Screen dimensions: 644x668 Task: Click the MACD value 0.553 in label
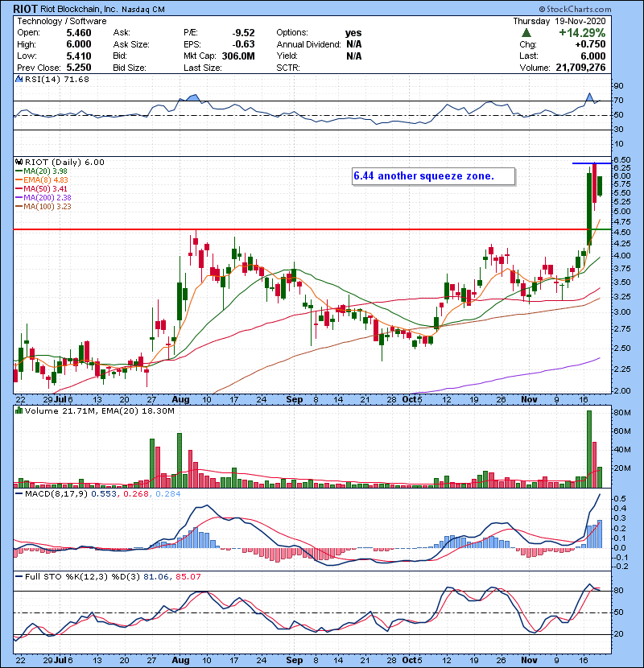point(104,494)
